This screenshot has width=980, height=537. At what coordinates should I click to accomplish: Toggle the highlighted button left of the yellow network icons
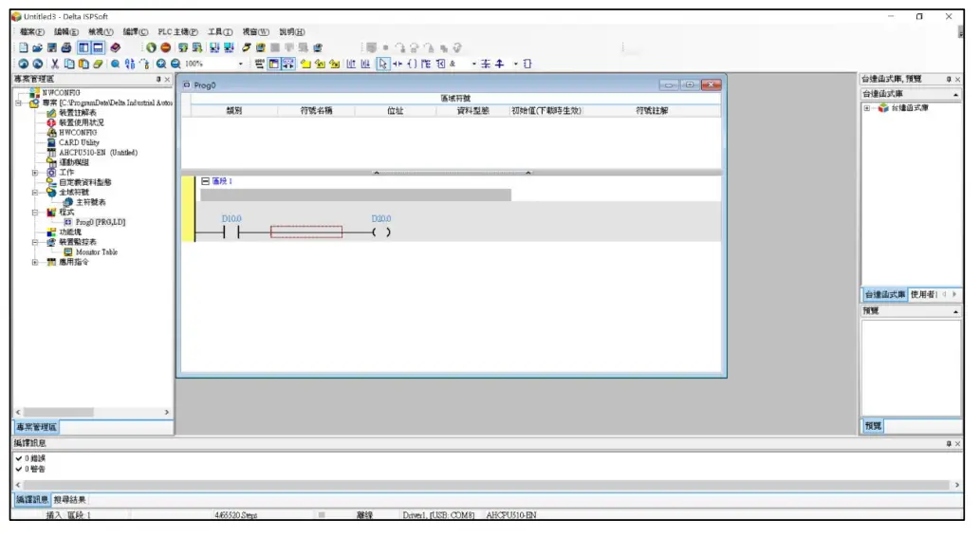[x=288, y=64]
